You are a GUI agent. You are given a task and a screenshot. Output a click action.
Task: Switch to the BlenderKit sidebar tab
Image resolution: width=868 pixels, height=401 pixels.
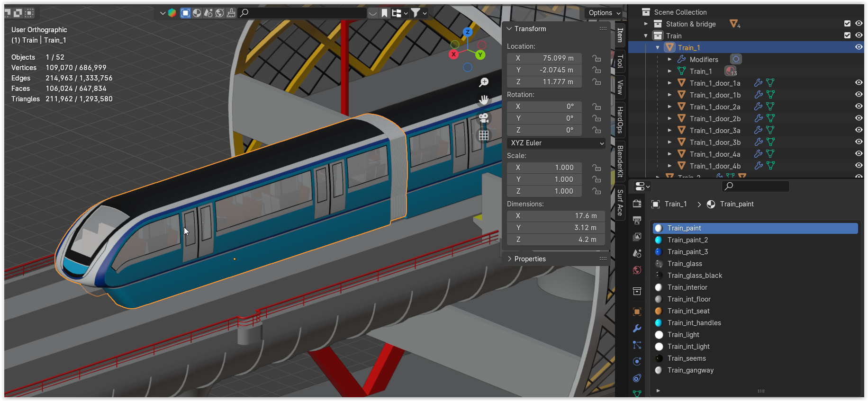(x=620, y=161)
